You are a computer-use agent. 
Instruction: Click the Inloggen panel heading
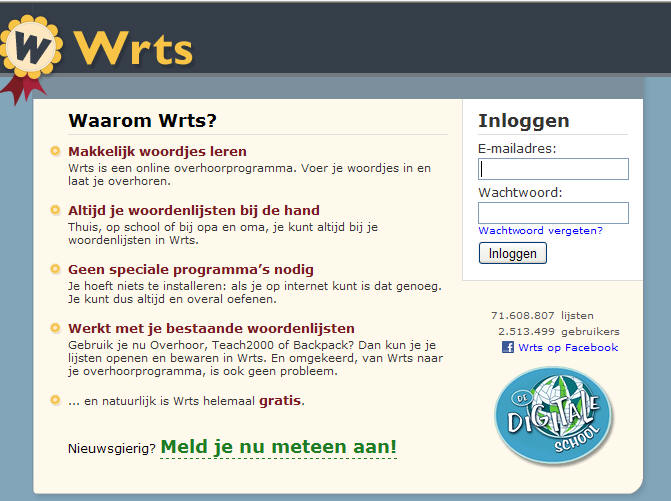click(x=524, y=121)
